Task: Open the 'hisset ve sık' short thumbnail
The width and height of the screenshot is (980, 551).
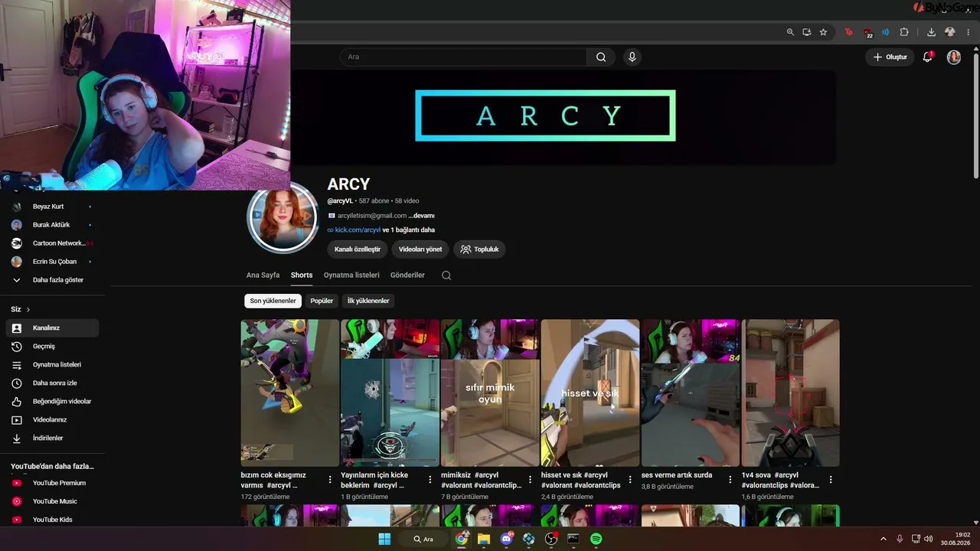Action: coord(590,393)
